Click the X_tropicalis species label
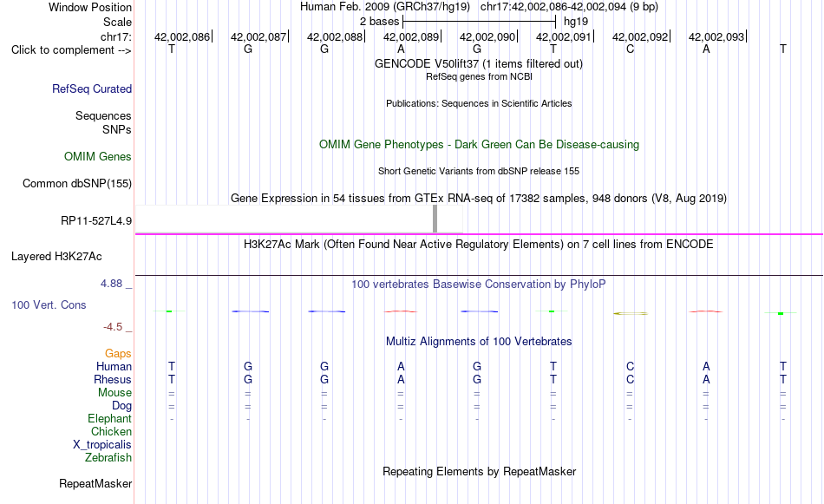Screen dimensions: 824x504 tap(102, 445)
